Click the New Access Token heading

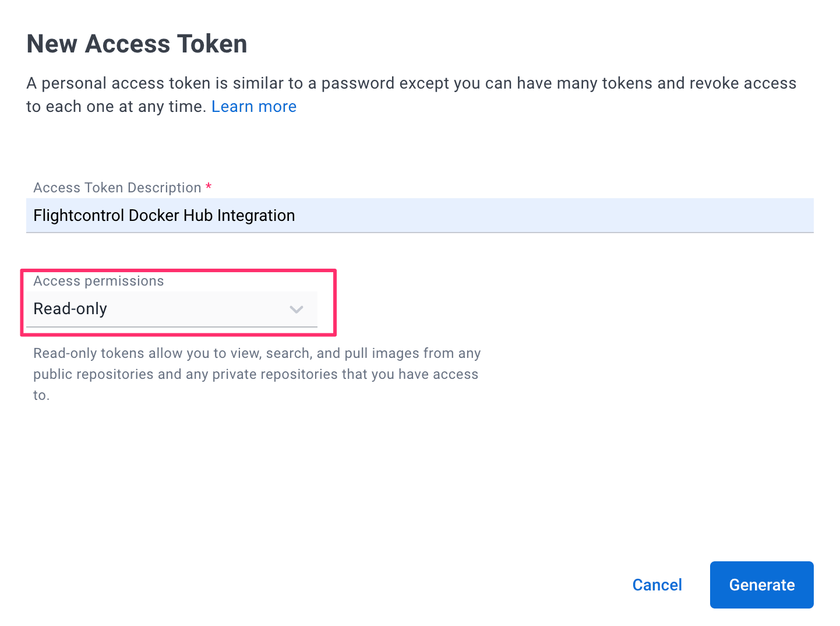[136, 43]
